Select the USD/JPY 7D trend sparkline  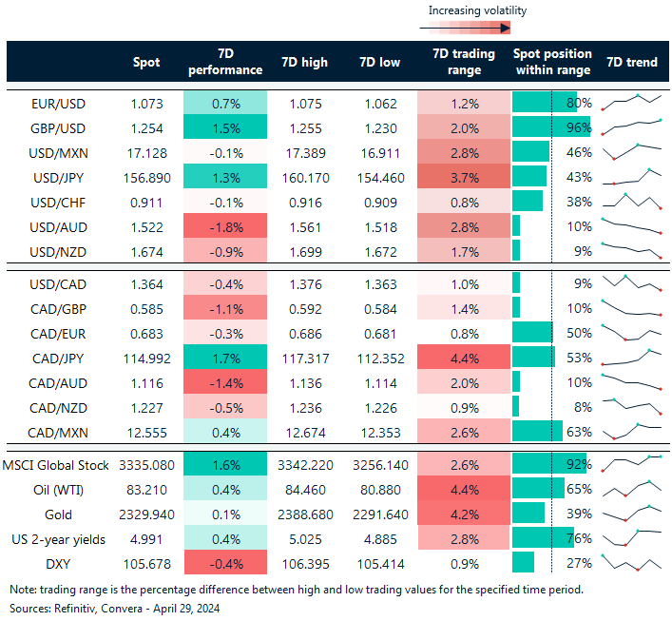[x=631, y=176]
